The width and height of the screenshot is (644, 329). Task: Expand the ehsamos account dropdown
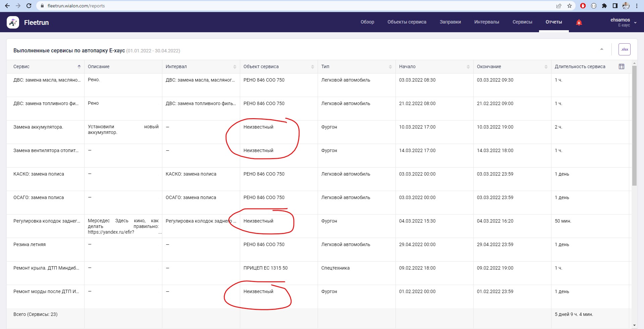635,22
